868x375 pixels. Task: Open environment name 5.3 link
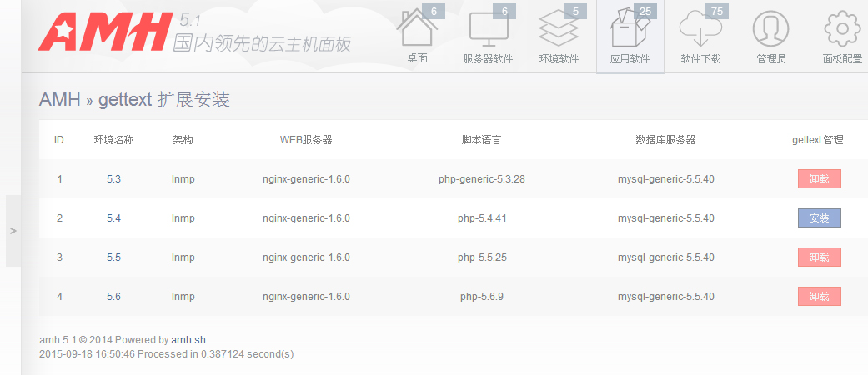pos(113,179)
